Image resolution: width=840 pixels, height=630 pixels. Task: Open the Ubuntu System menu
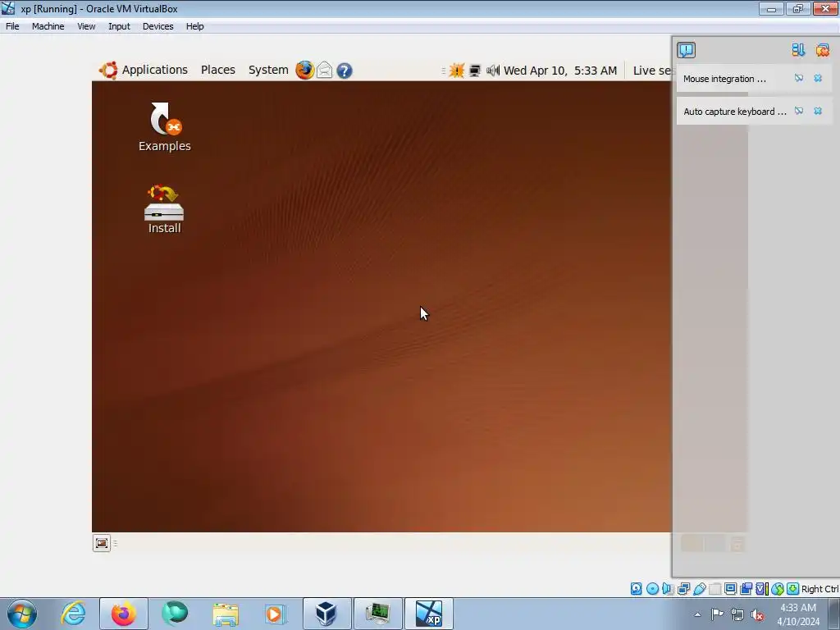(x=268, y=71)
